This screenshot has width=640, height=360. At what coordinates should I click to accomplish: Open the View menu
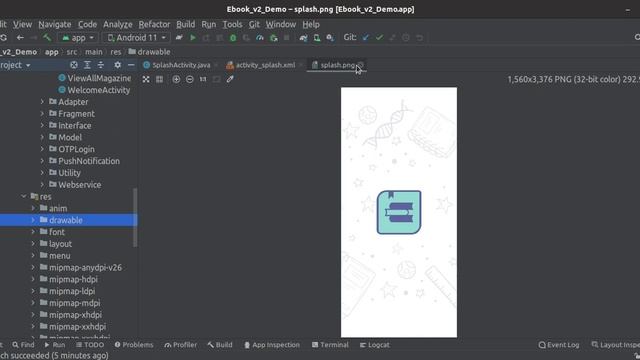click(22, 24)
